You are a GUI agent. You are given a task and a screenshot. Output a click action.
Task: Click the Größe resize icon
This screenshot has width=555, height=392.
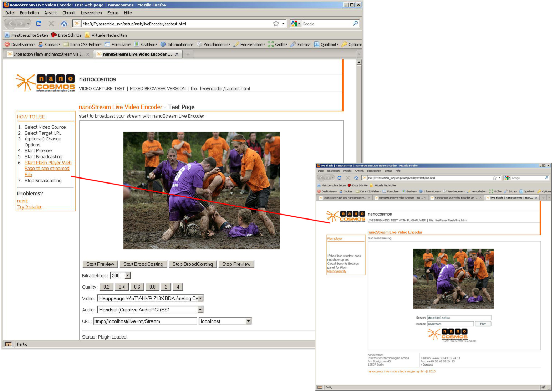(270, 44)
